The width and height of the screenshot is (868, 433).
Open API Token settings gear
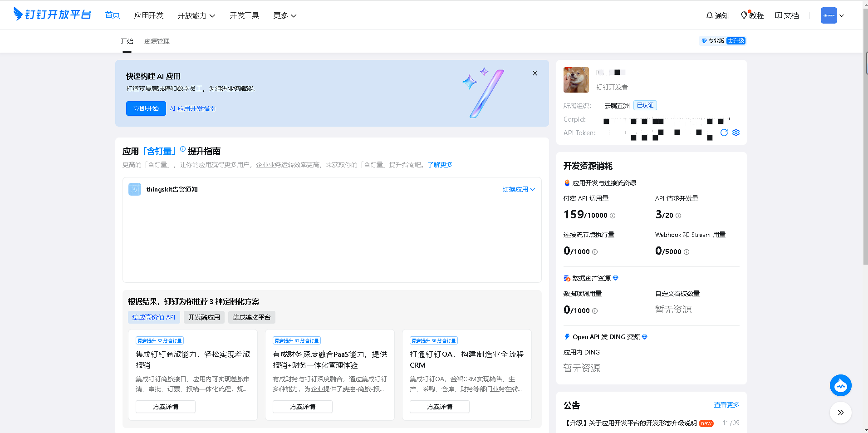coord(736,133)
